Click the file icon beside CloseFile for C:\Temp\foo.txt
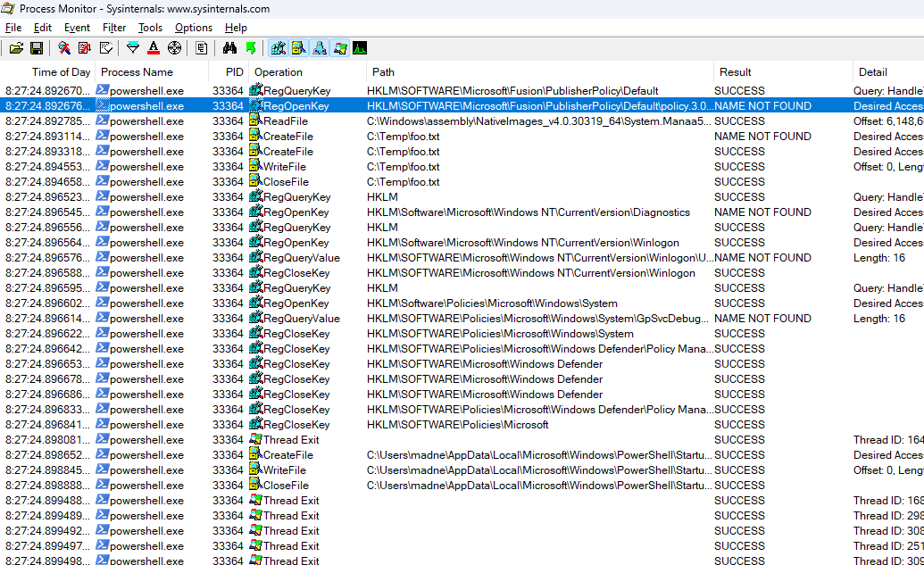Image resolution: width=924 pixels, height=565 pixels. 255,181
